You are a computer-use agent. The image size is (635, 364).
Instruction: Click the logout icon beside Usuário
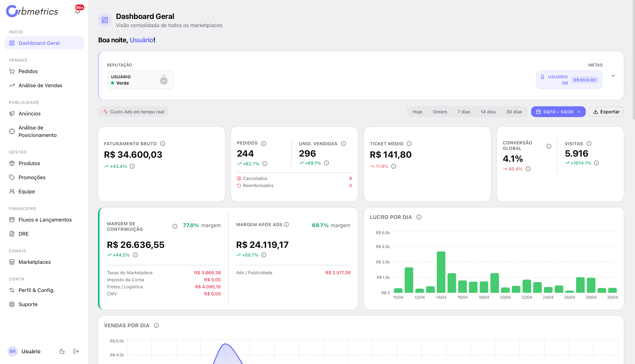pyautogui.click(x=76, y=351)
